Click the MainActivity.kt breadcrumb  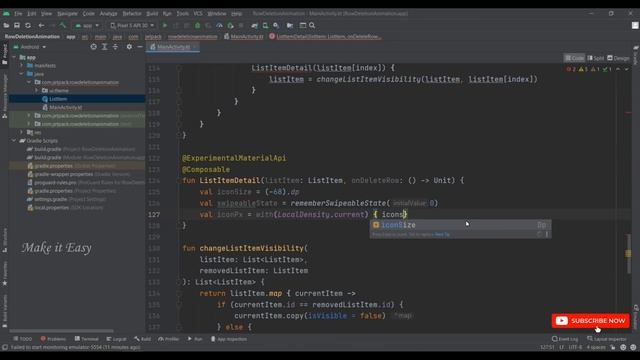pos(244,37)
